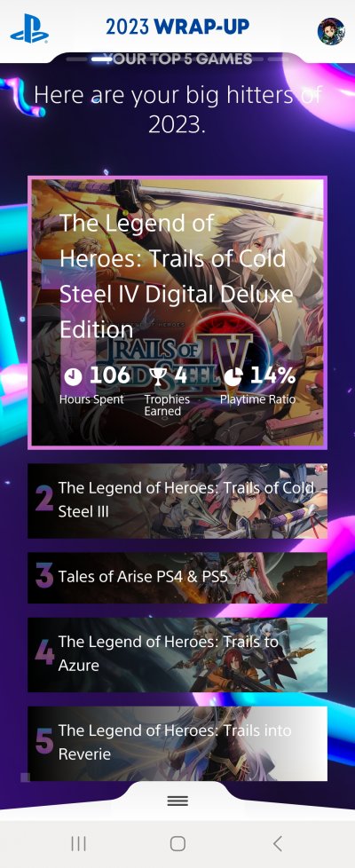355x868 pixels.
Task: Expand the bottom hamburger menu handle
Action: pyautogui.click(x=177, y=801)
